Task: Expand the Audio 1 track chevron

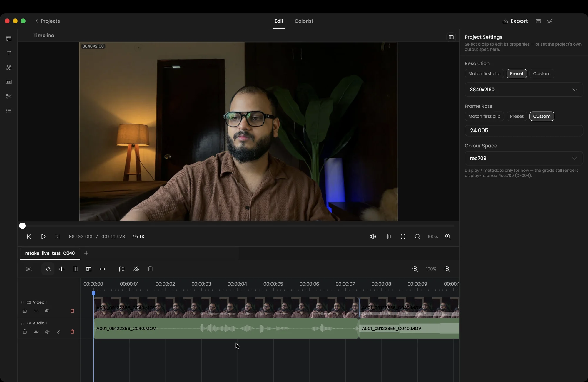Action: [x=58, y=332]
